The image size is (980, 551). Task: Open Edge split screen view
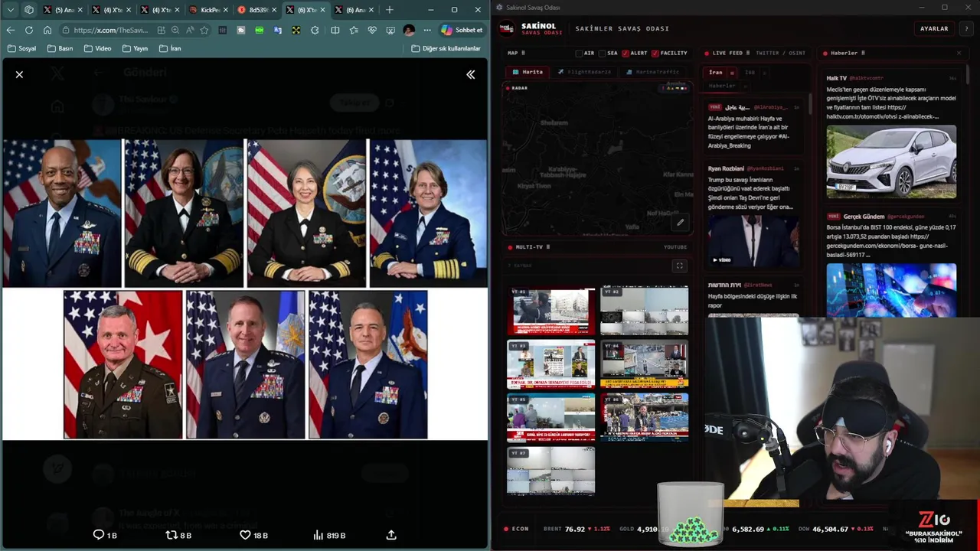335,30
